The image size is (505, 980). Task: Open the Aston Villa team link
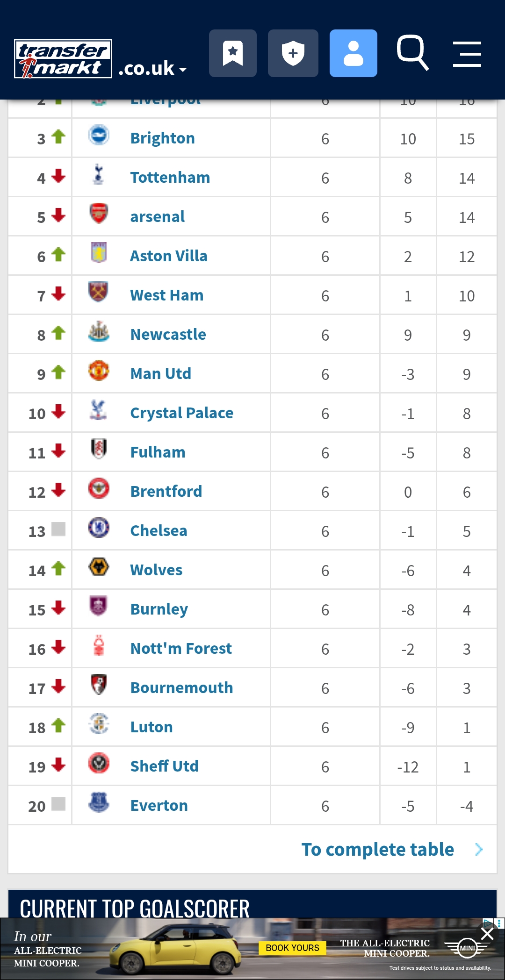[168, 256]
